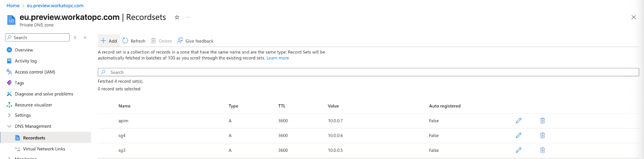This screenshot has width=644, height=159.
Task: Click the record sets Search field
Action: [x=368, y=72]
